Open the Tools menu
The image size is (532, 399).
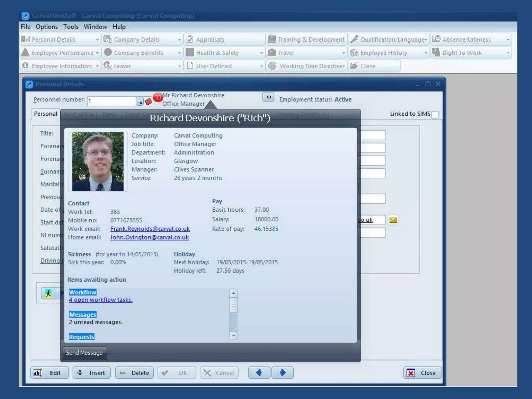pyautogui.click(x=71, y=27)
